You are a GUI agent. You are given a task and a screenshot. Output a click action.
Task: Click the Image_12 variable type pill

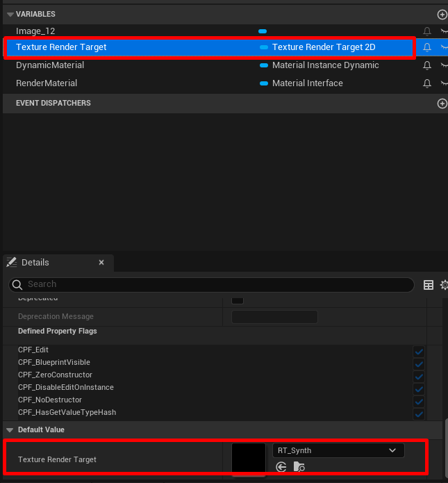click(x=263, y=31)
